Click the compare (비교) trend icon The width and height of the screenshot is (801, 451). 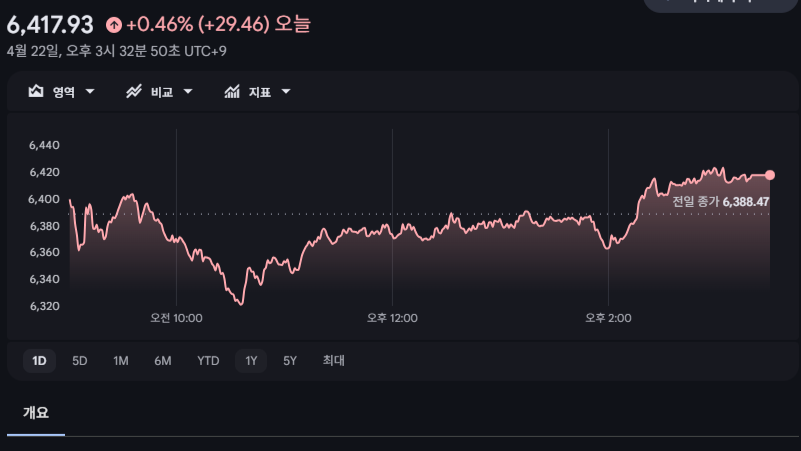pyautogui.click(x=134, y=92)
